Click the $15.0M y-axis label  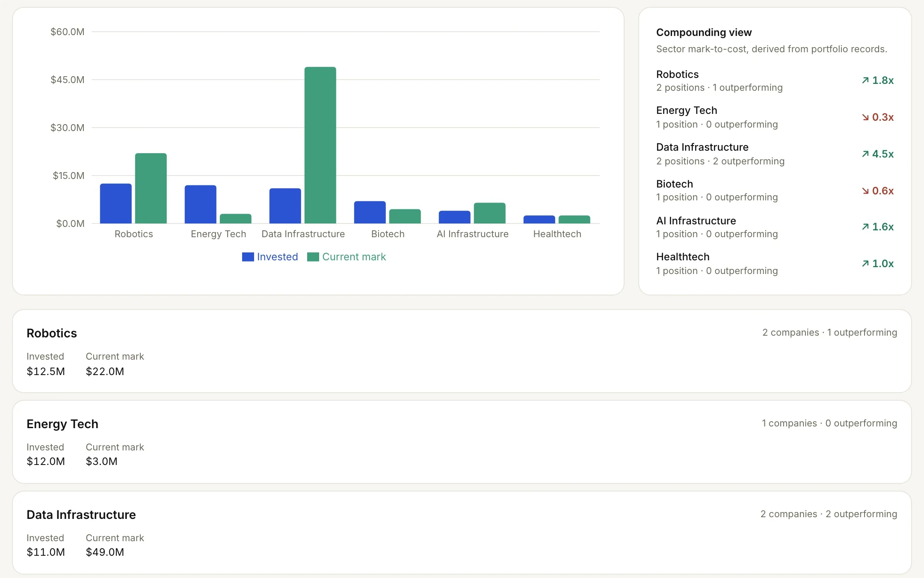pyautogui.click(x=68, y=176)
